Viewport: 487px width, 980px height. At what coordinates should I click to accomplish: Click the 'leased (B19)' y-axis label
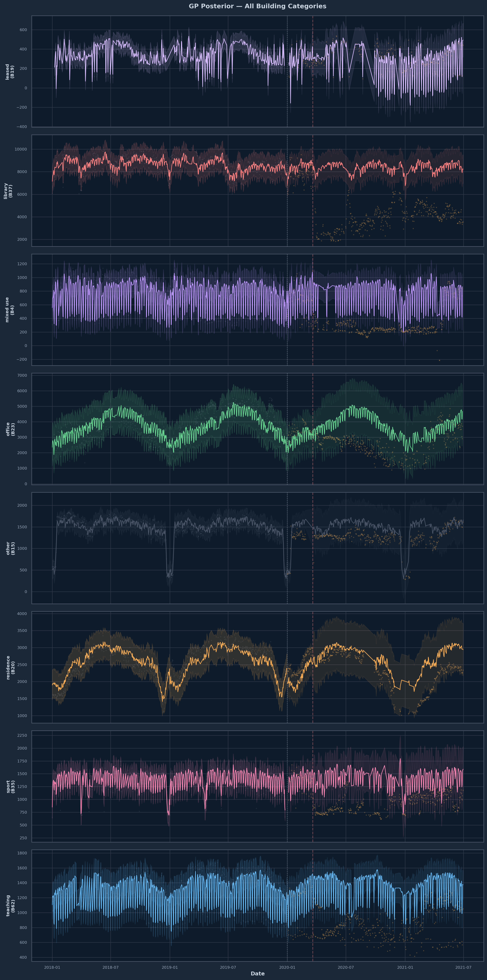tap(9, 72)
